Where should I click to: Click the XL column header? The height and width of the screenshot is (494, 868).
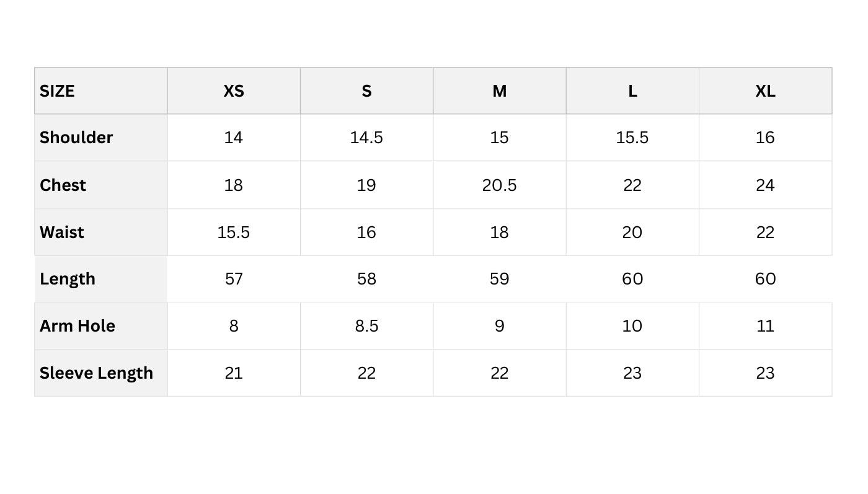[x=765, y=91]
